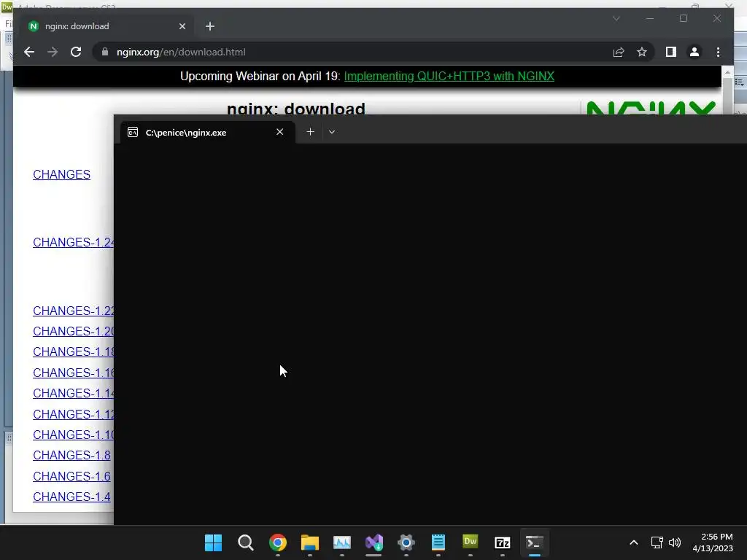Viewport: 747px width, 560px height.
Task: Close the nginx: download tab
Action: 182,26
